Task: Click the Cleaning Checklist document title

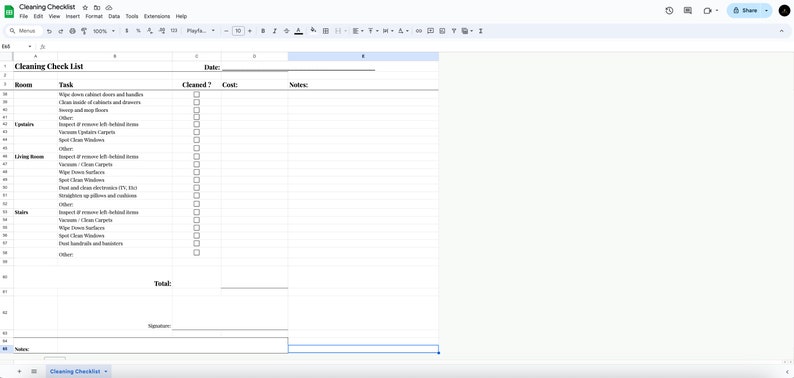Action: tap(47, 7)
